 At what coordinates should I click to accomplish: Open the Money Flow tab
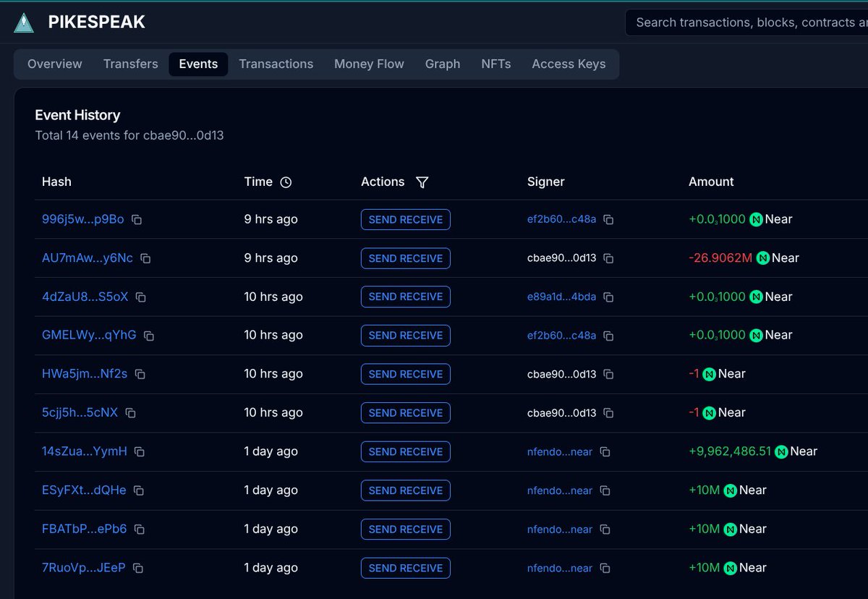tap(369, 64)
